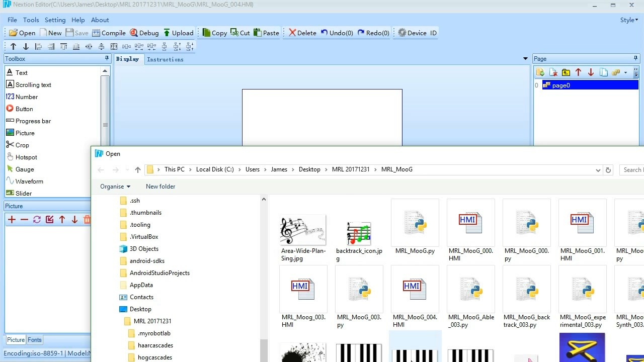Send component down with the down arrow
The image size is (644, 362).
[x=26, y=46]
